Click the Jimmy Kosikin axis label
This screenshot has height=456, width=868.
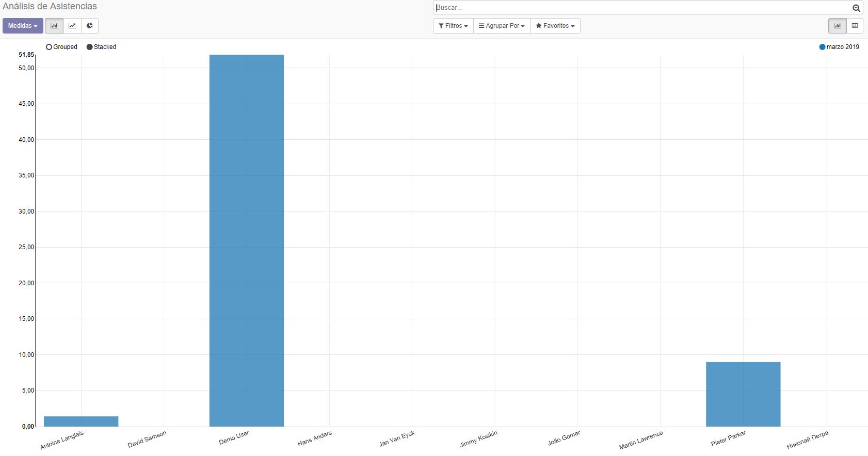(x=479, y=439)
